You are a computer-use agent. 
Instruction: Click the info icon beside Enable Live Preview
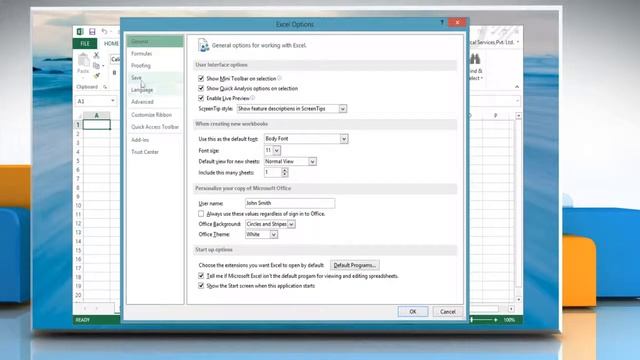253,98
